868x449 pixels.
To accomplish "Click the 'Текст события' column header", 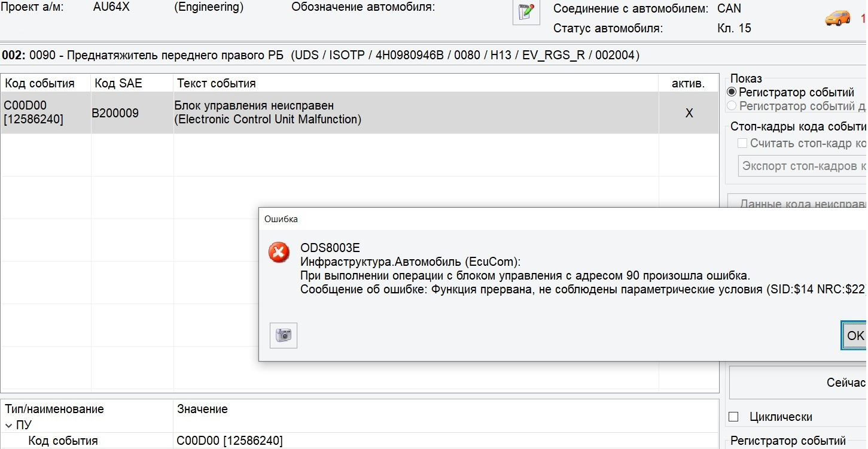I will coord(217,83).
